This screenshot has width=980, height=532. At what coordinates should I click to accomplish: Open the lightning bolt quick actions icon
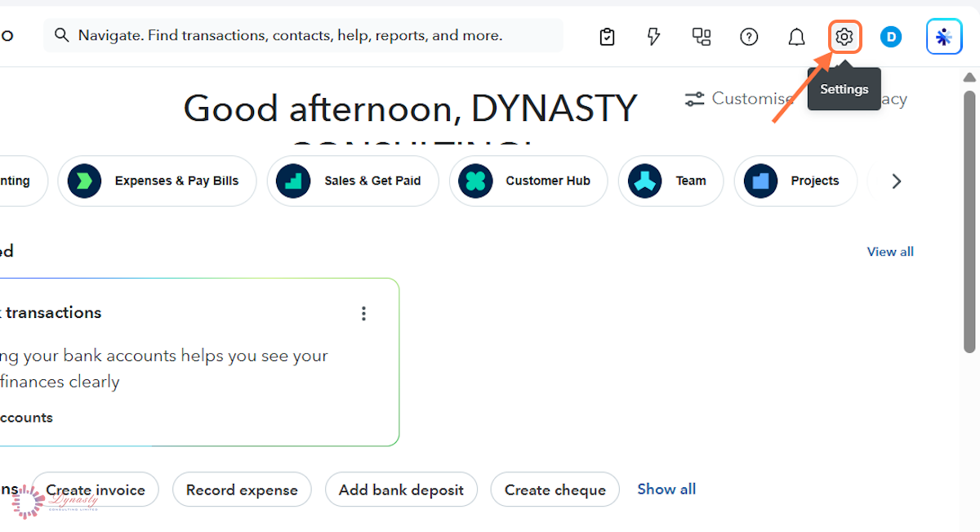654,37
